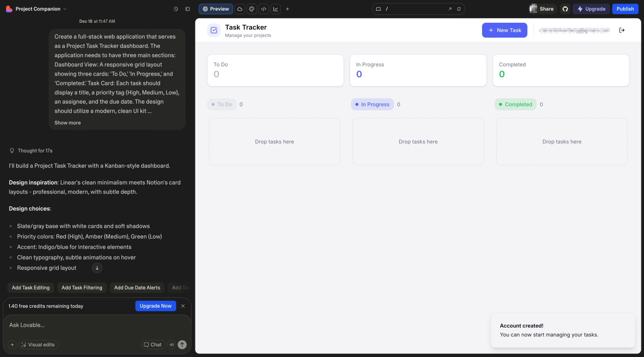
Task: Mute the audio icon in chat bar
Action: (171, 344)
